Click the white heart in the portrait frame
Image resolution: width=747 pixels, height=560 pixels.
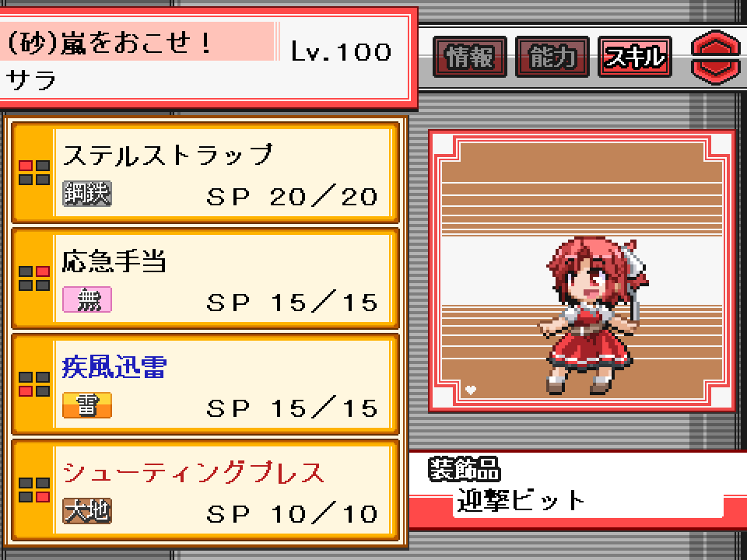click(x=471, y=390)
